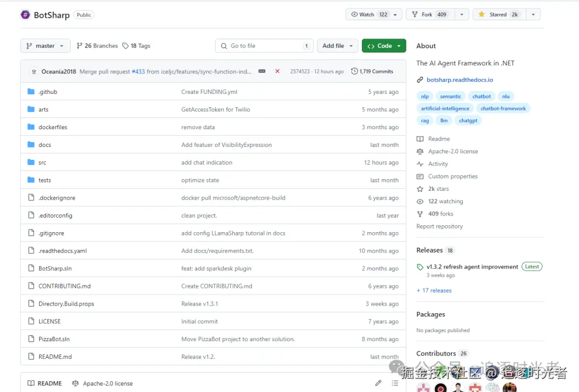
Task: Click the scale icon beside Apache-2.0 license in About
Action: click(420, 151)
